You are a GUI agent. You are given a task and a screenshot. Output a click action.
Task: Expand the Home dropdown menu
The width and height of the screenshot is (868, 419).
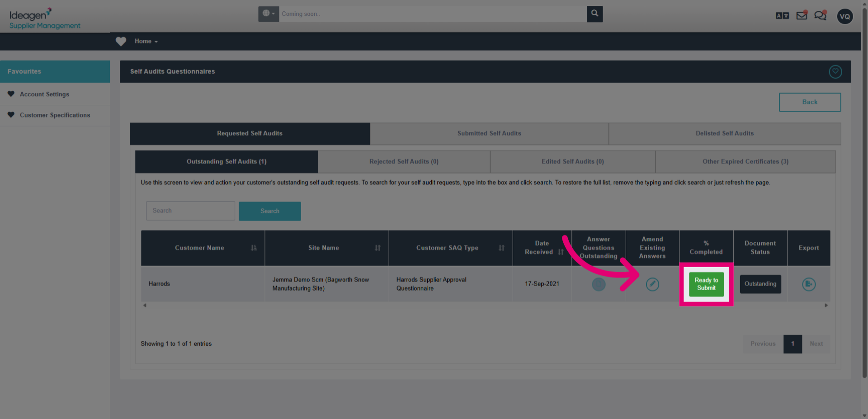[146, 41]
